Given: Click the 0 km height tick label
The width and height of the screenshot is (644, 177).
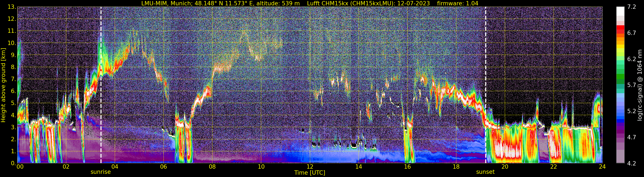Looking at the screenshot, I should coord(13,163).
